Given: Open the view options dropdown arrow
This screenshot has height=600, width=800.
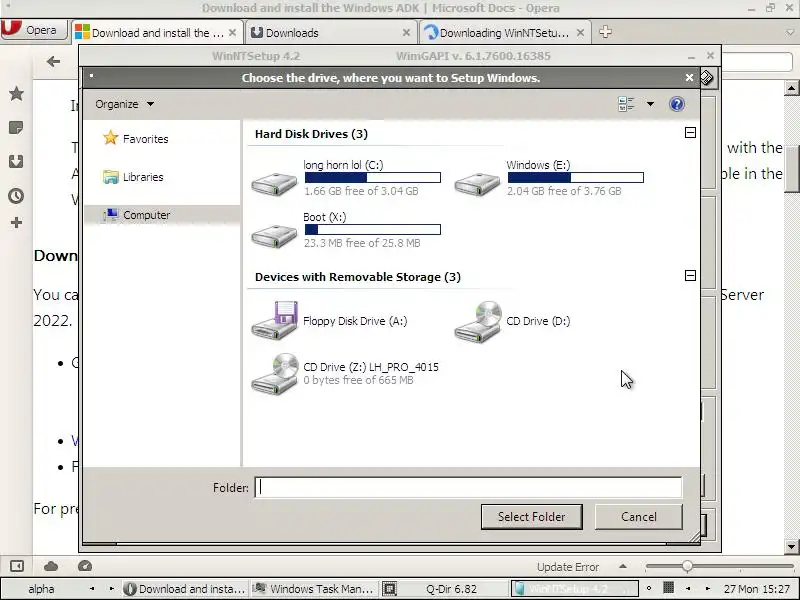Looking at the screenshot, I should [650, 104].
